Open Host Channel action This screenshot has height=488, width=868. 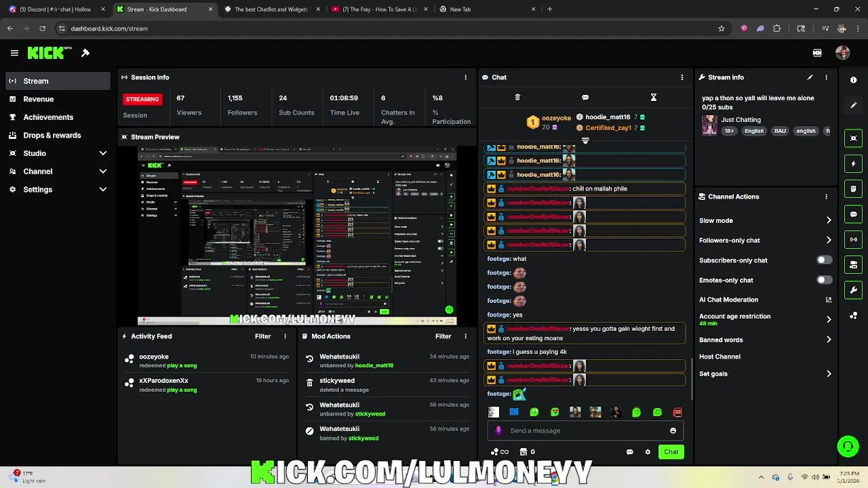coord(719,357)
